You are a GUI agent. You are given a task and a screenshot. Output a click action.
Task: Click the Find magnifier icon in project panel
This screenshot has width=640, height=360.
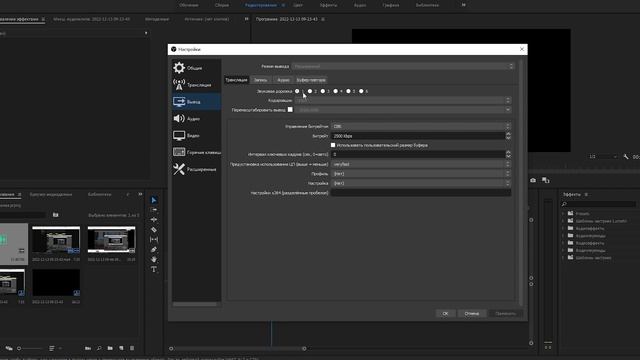(x=99, y=348)
